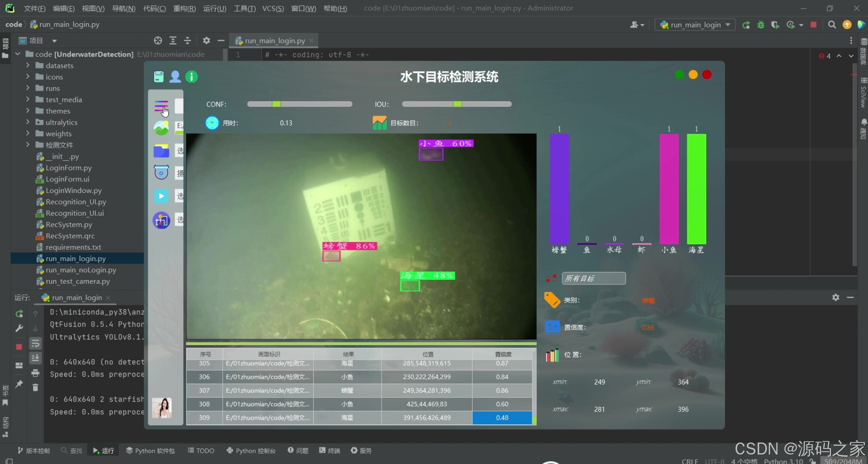Expand the datasets folder

click(28, 65)
